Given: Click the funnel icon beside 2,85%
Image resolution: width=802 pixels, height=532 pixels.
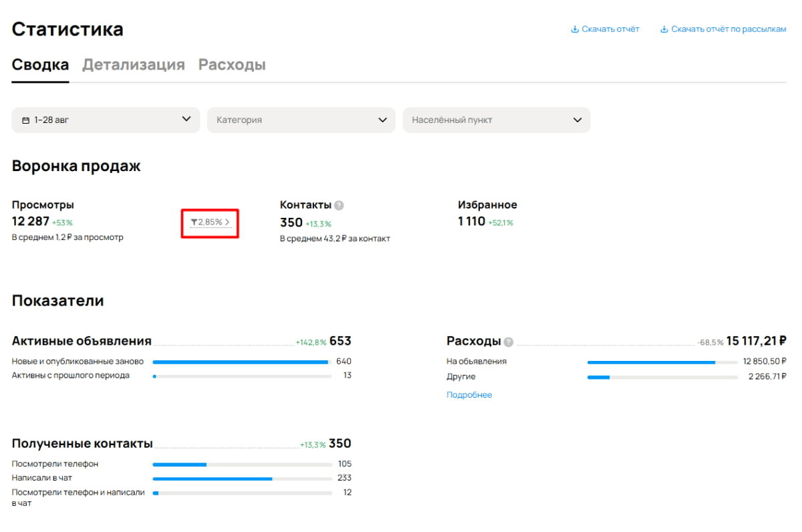Looking at the screenshot, I should [x=194, y=222].
